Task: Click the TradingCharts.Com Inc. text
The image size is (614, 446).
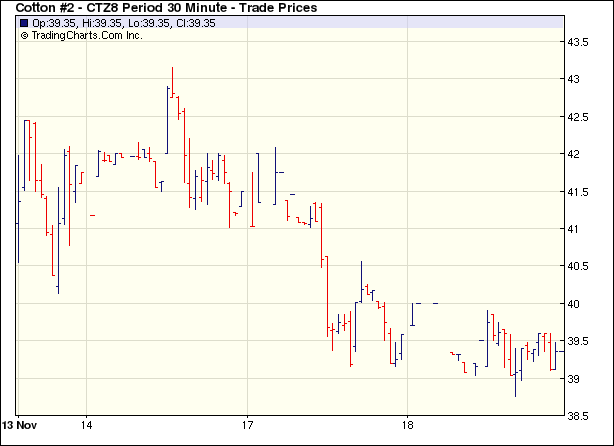Action: [x=88, y=35]
